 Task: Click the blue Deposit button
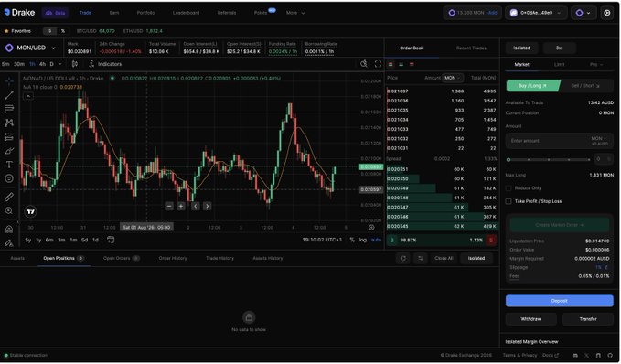(559, 301)
